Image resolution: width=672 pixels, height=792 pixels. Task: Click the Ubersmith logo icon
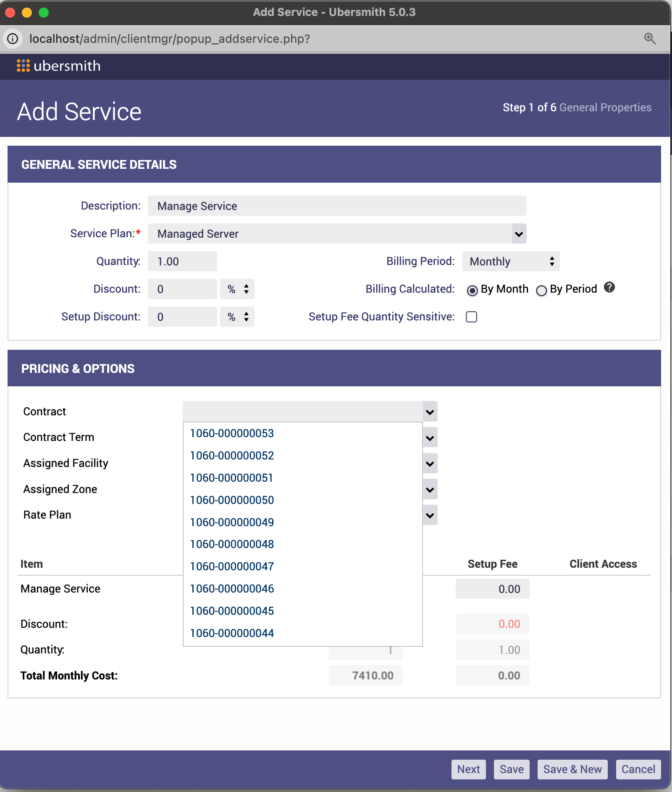point(23,66)
